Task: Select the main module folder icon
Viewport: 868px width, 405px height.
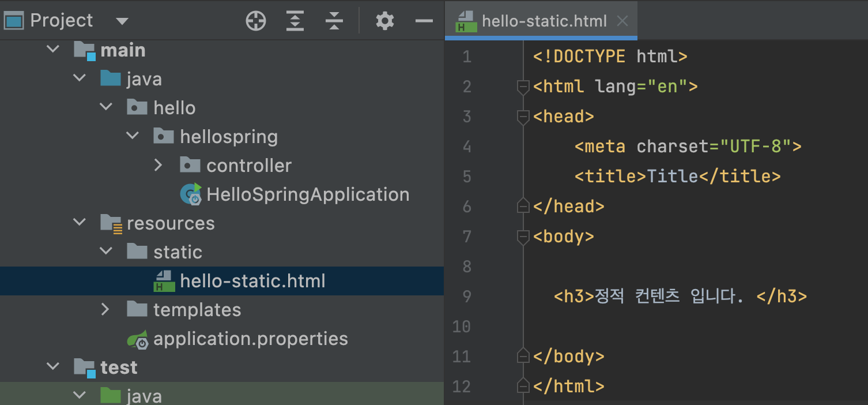Action: pyautogui.click(x=85, y=51)
